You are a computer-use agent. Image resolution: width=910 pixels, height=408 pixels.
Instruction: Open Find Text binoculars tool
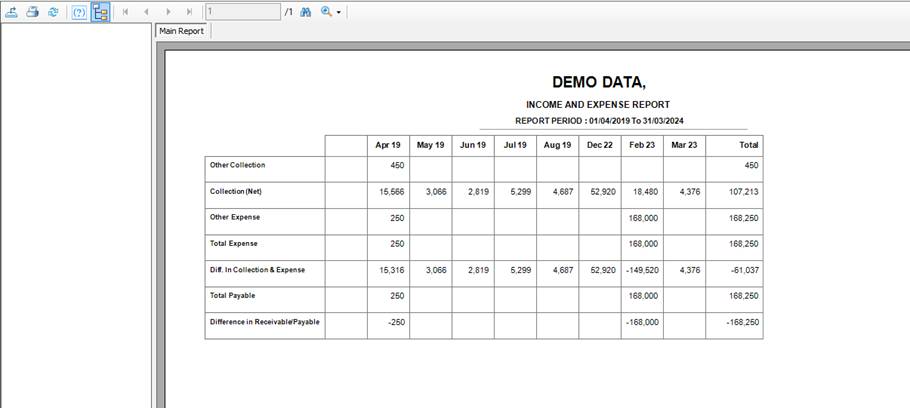(x=306, y=12)
